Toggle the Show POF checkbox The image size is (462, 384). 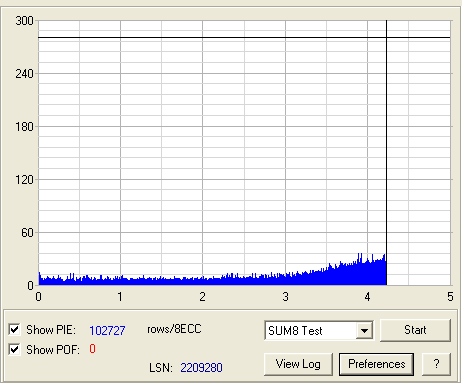(14, 350)
